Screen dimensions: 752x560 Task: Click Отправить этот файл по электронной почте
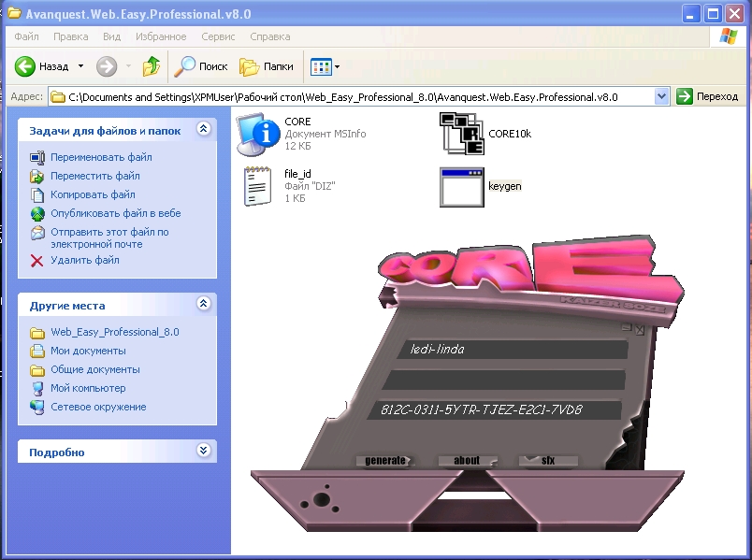[x=109, y=237]
